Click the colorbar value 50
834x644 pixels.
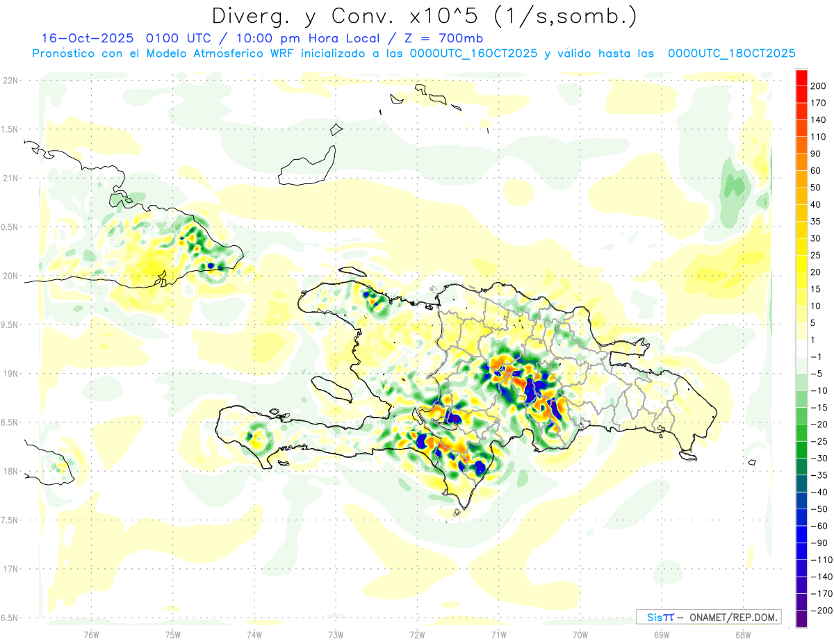pos(816,188)
